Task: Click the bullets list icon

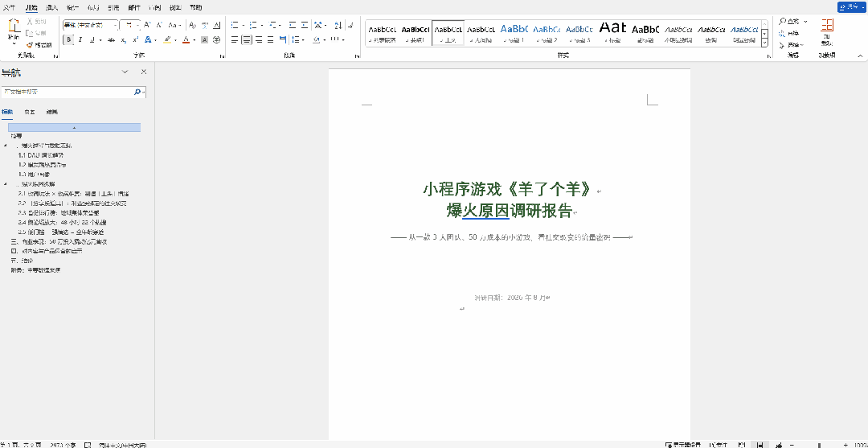Action: pos(234,25)
